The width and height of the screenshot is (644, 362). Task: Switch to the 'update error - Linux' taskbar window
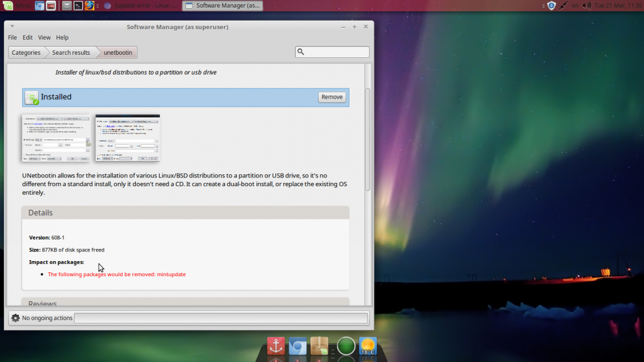click(141, 6)
